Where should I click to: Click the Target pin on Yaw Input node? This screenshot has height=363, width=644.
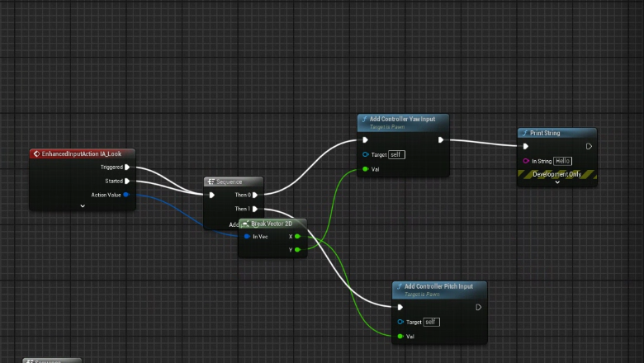pos(365,154)
